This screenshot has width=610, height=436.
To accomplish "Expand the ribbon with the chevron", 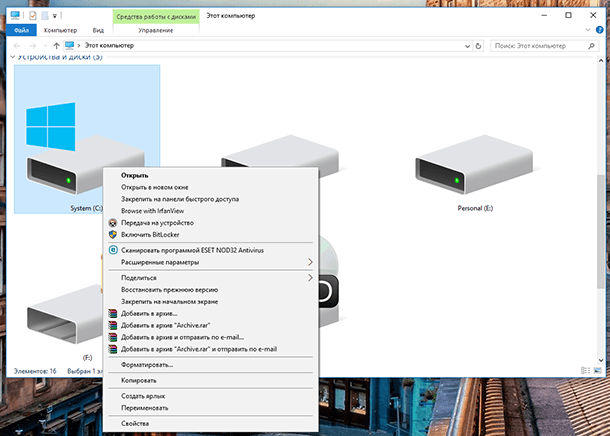I will (588, 30).
